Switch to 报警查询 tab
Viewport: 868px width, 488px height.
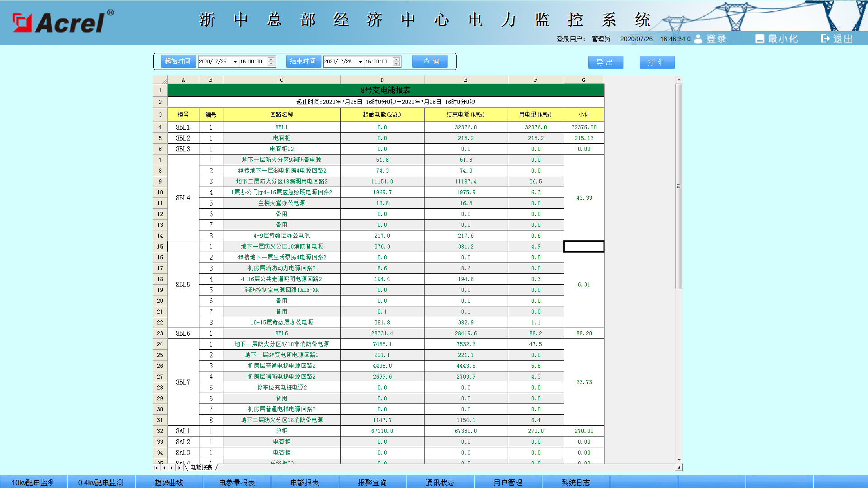pos(373,482)
